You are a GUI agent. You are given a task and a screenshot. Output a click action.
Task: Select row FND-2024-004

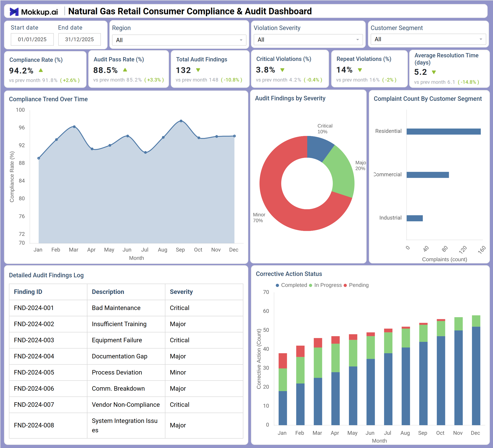[x=126, y=356]
